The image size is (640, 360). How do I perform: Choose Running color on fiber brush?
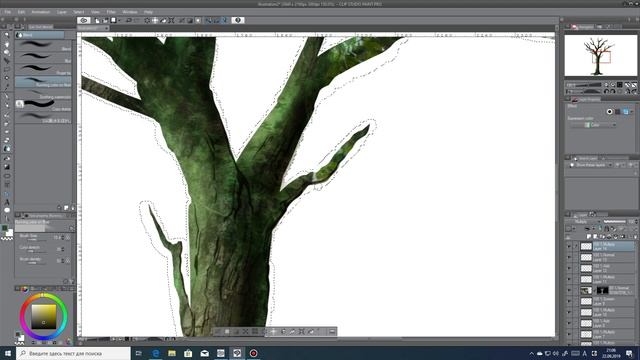43,82
